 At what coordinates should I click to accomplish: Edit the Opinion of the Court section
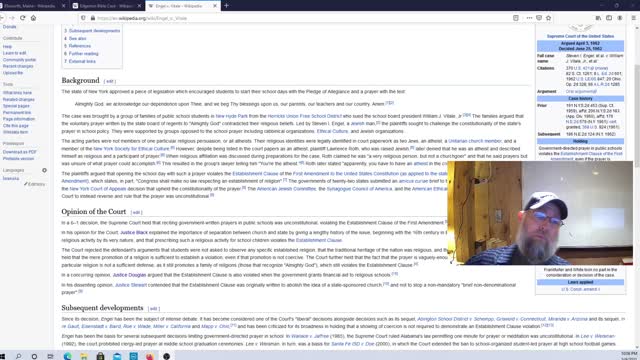pyautogui.click(x=136, y=212)
